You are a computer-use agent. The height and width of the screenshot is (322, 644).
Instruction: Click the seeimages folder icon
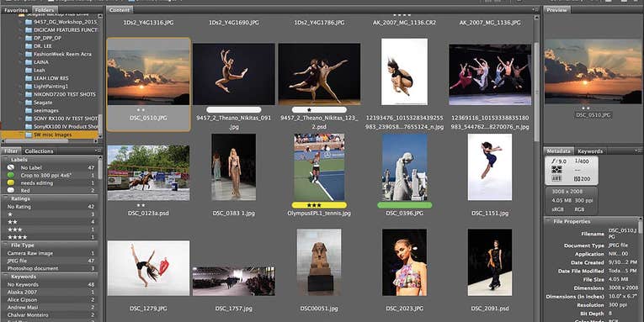[x=29, y=110]
